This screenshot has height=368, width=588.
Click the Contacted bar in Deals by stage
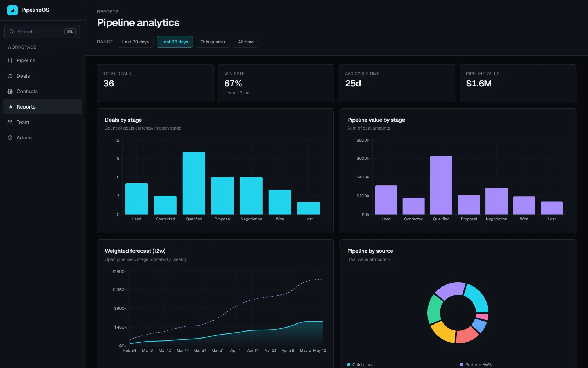pyautogui.click(x=165, y=205)
